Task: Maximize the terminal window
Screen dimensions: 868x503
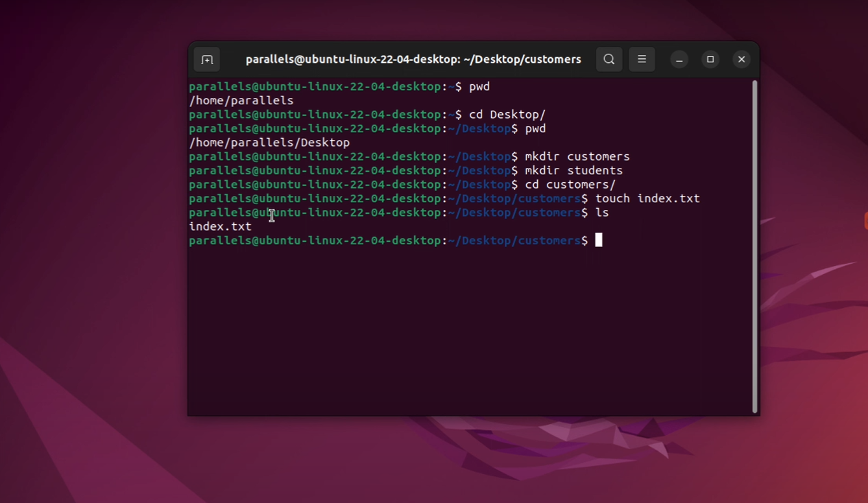Action: pyautogui.click(x=710, y=60)
